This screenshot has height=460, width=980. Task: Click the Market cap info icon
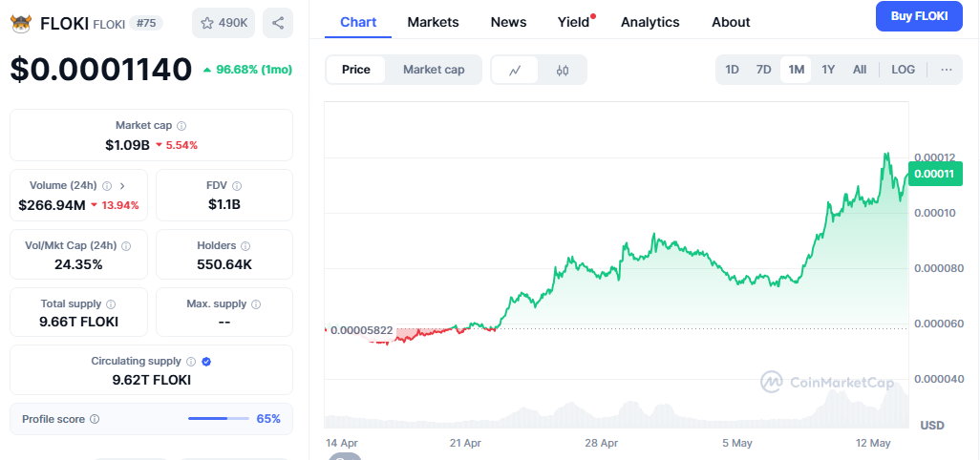coord(181,125)
